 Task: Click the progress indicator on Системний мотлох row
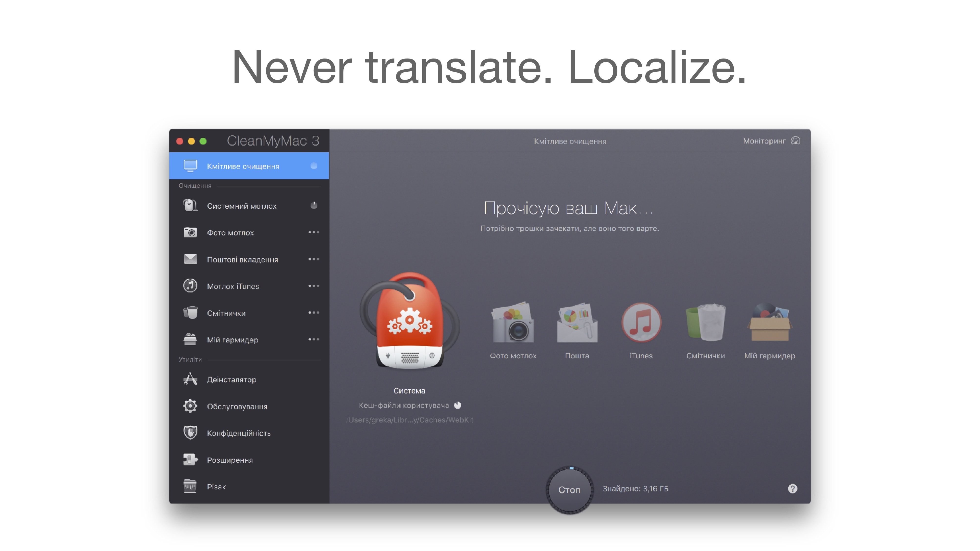[314, 205]
